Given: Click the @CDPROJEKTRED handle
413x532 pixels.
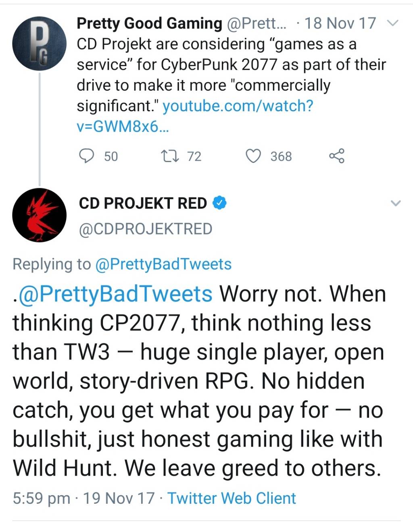Looking at the screenshot, I should 146,229.
